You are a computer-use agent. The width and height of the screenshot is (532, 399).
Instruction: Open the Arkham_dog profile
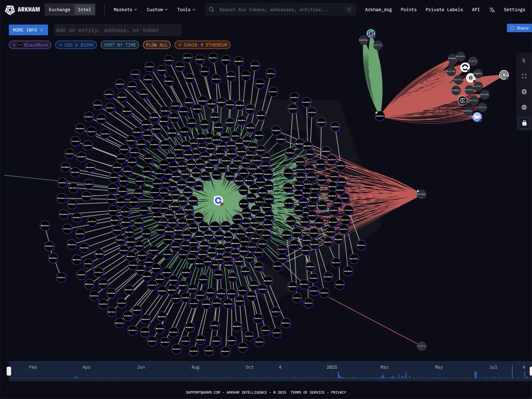[378, 9]
